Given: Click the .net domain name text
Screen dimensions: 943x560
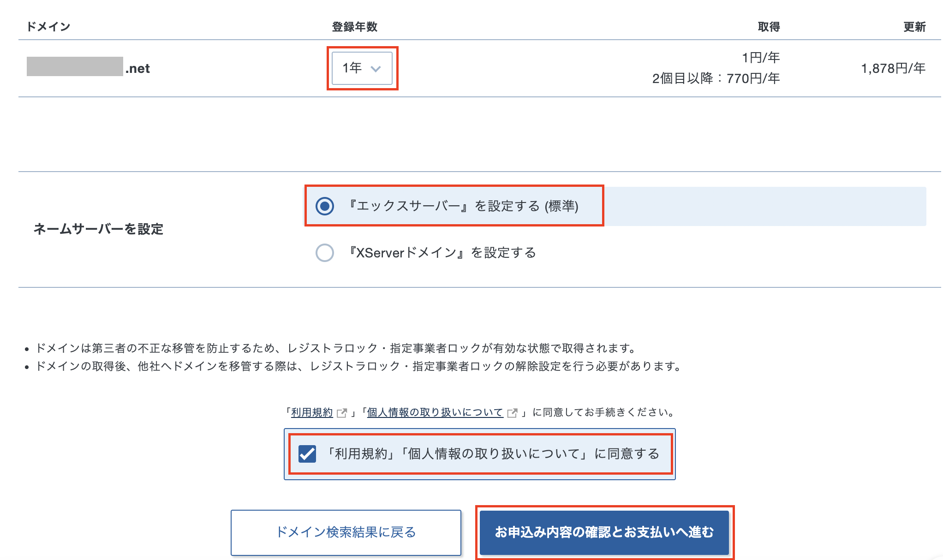Looking at the screenshot, I should coord(137,69).
